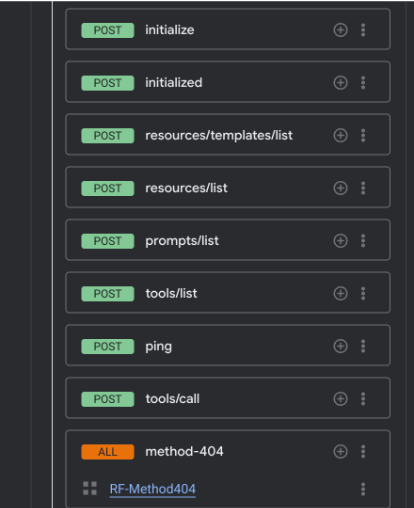
Task: Add to the initialize route with plus icon
Action: [340, 30]
